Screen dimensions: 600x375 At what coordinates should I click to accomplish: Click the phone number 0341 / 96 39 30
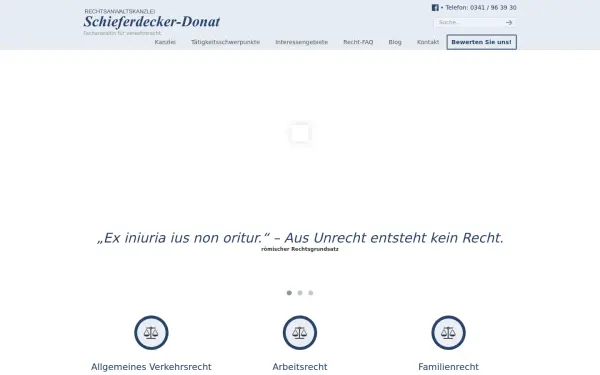[493, 8]
